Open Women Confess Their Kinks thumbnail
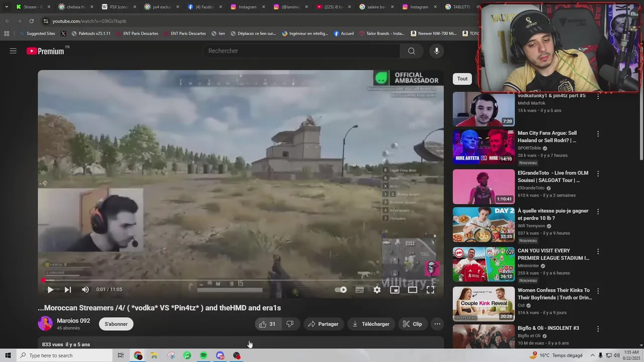Screen dimensions: 644x362 [x=484, y=304]
